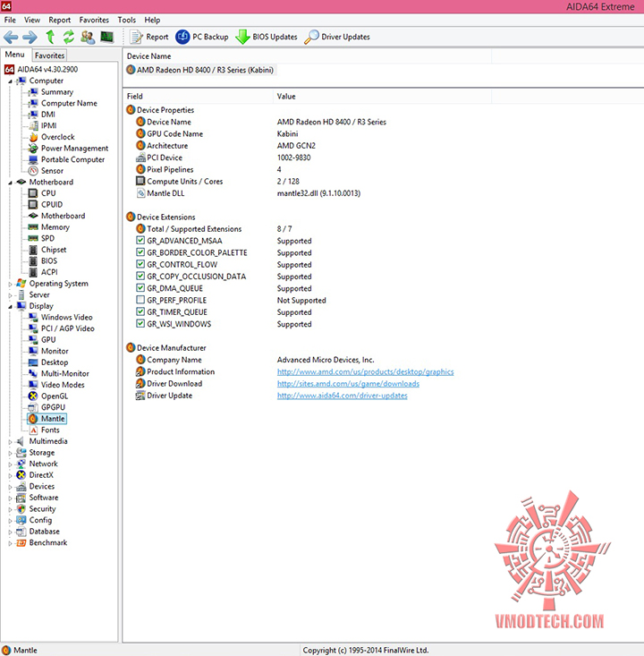Viewport: 644px width, 656px height.
Task: Toggle the GR_CONTROL_FLOW checkbox
Action: point(140,264)
